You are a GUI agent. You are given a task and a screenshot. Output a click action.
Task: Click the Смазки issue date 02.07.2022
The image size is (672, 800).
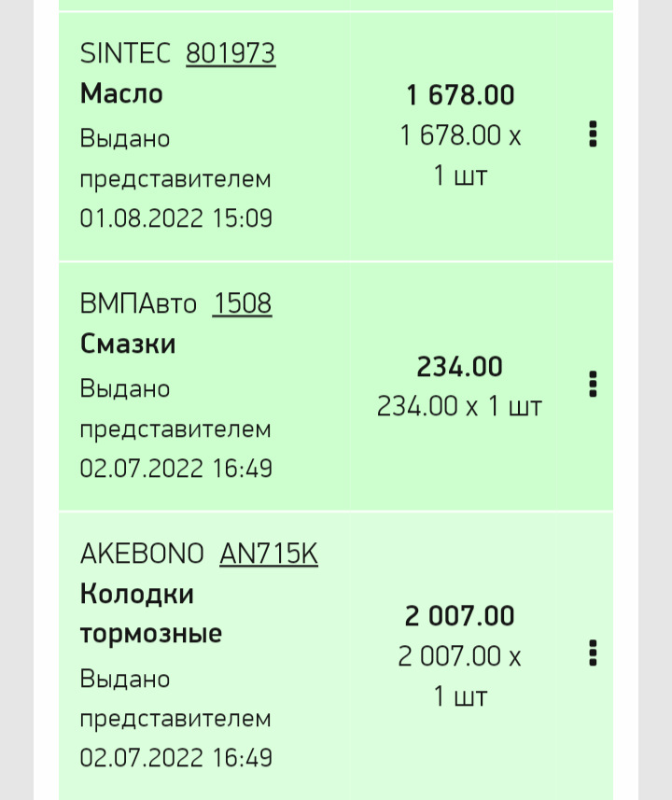(175, 468)
